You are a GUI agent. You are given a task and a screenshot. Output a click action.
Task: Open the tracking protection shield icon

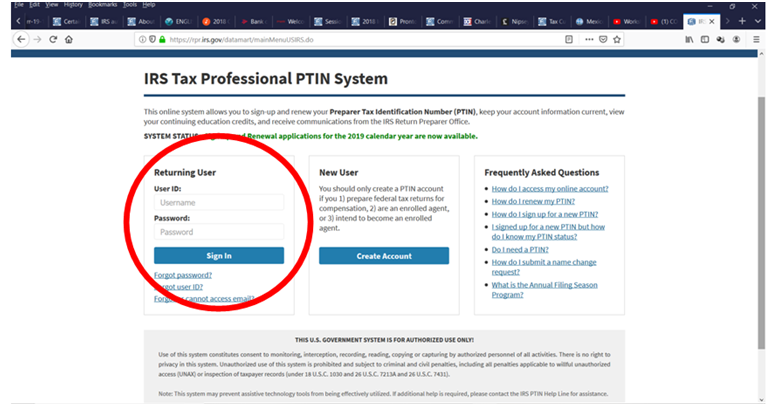click(152, 39)
